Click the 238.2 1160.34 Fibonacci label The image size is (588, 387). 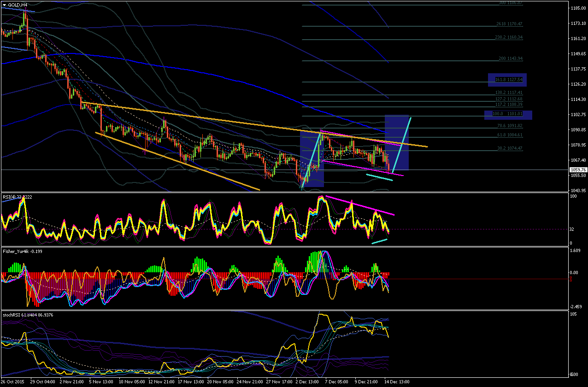coord(508,37)
